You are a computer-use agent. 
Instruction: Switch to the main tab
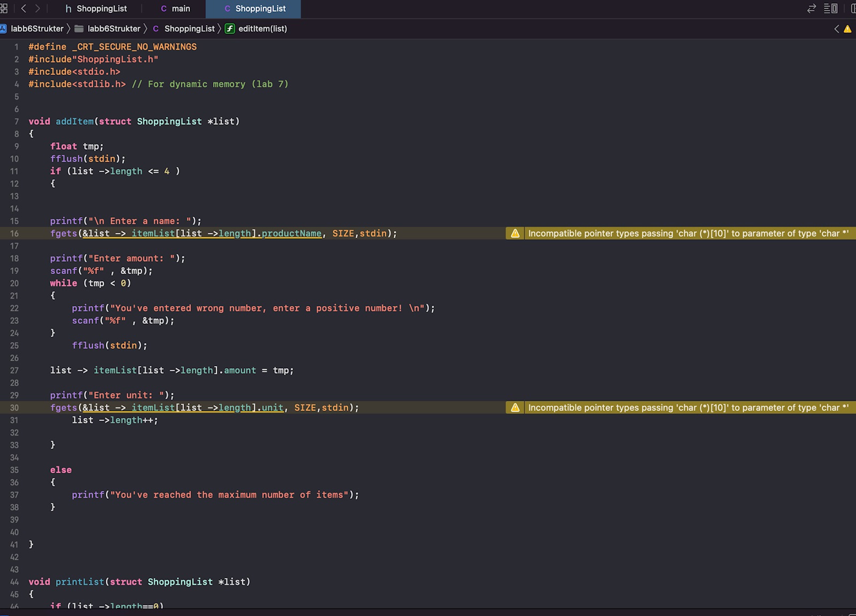tap(175, 9)
